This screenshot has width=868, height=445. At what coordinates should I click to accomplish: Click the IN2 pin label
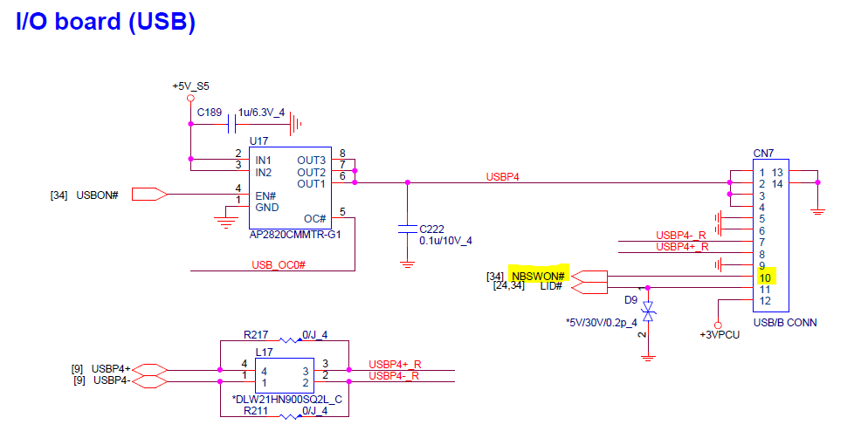click(264, 173)
